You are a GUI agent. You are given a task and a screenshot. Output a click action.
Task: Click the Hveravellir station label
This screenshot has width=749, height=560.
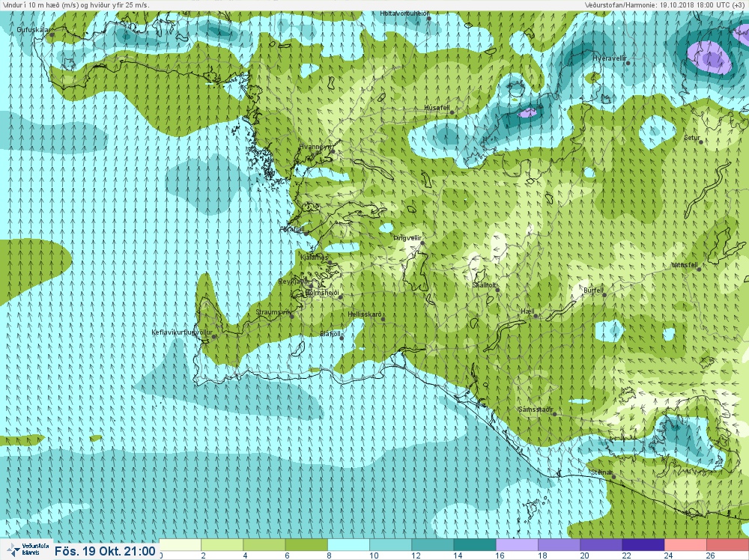(x=610, y=58)
